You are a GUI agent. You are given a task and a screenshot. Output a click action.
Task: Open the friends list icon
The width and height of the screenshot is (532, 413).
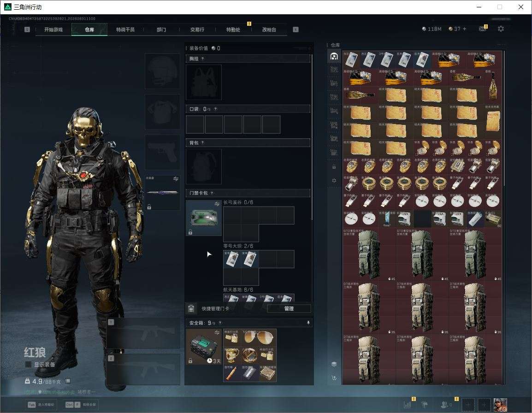(445, 404)
